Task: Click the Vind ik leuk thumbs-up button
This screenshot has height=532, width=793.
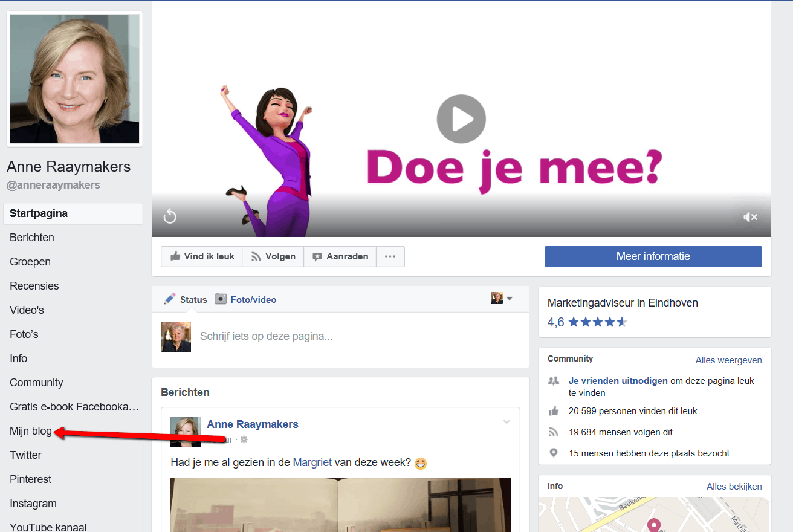Action: (x=202, y=256)
